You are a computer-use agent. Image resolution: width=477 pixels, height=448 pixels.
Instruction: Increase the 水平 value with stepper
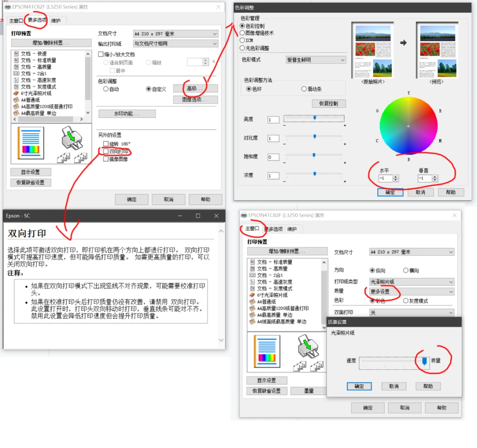(395, 177)
